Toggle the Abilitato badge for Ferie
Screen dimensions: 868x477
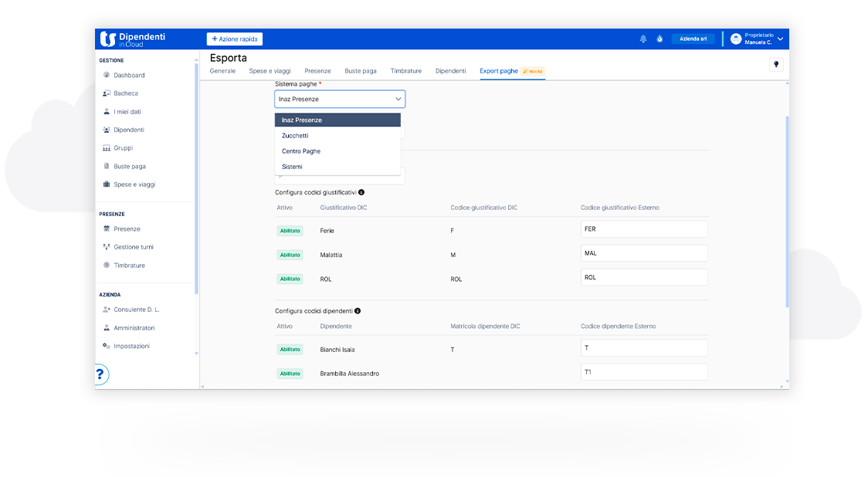coord(290,231)
